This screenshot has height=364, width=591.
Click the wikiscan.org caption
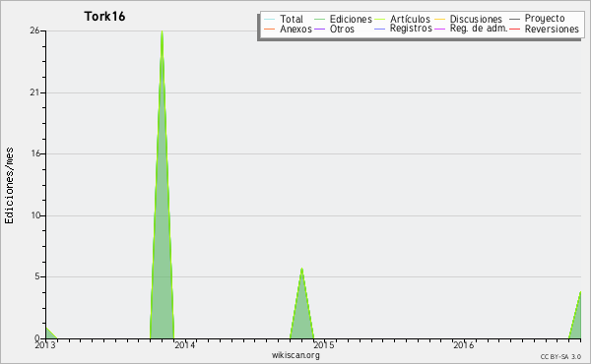(295, 355)
